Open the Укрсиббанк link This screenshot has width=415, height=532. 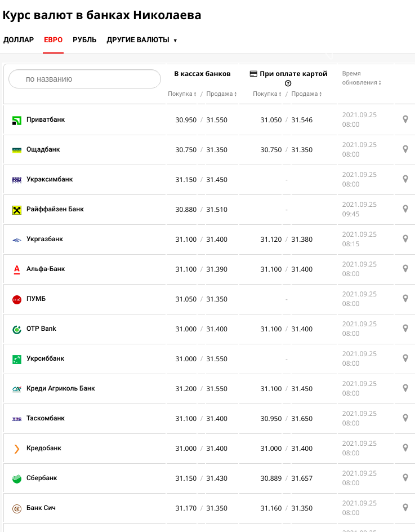[45, 358]
